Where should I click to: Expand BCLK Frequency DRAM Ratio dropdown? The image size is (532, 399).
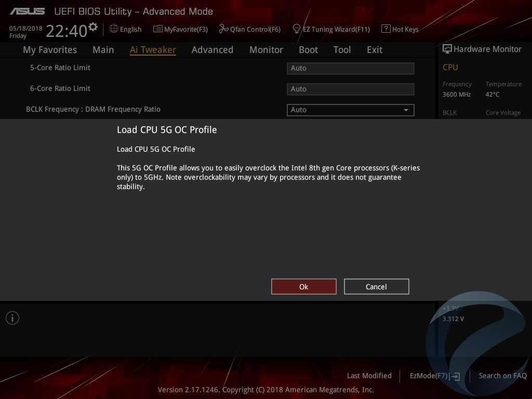[406, 110]
